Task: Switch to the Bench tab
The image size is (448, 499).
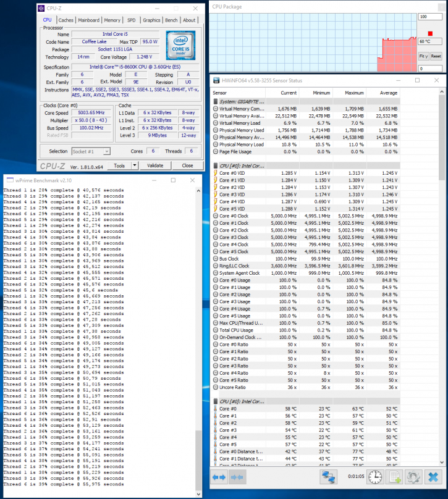Action: point(171,20)
